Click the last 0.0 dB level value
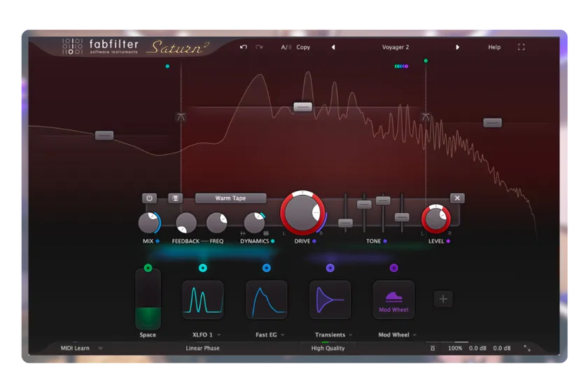588x392 pixels. 502,348
